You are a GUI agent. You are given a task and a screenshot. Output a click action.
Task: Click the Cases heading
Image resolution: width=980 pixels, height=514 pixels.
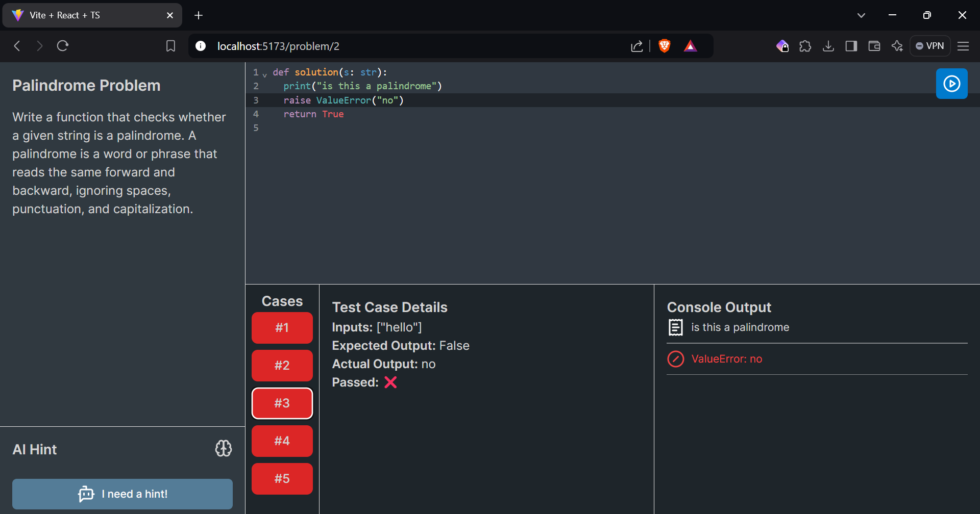pyautogui.click(x=282, y=301)
